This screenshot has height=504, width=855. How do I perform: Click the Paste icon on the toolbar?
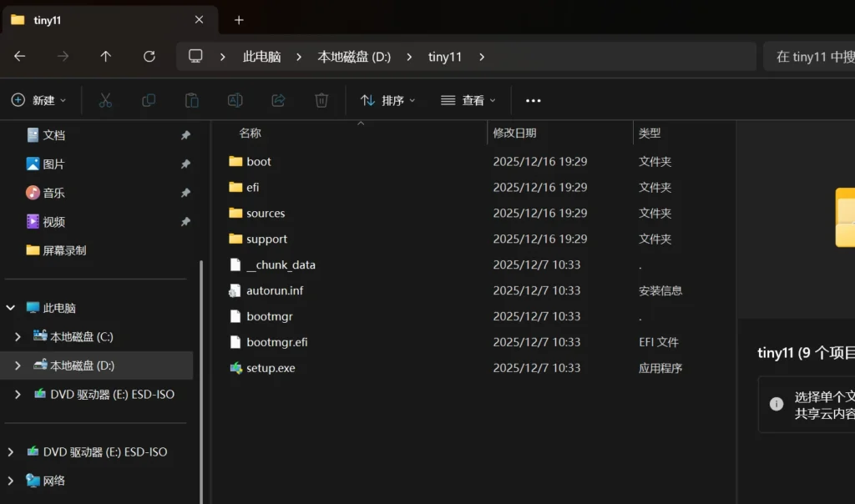tap(191, 100)
